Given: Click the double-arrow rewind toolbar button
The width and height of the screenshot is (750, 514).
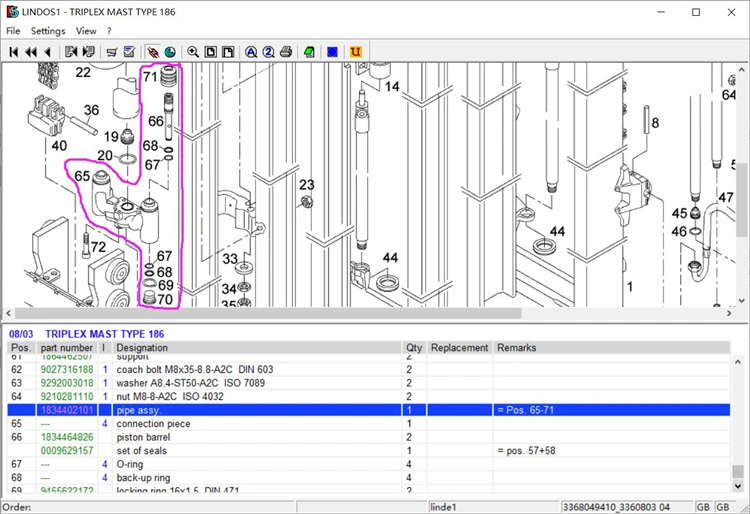Looking at the screenshot, I should (x=31, y=51).
